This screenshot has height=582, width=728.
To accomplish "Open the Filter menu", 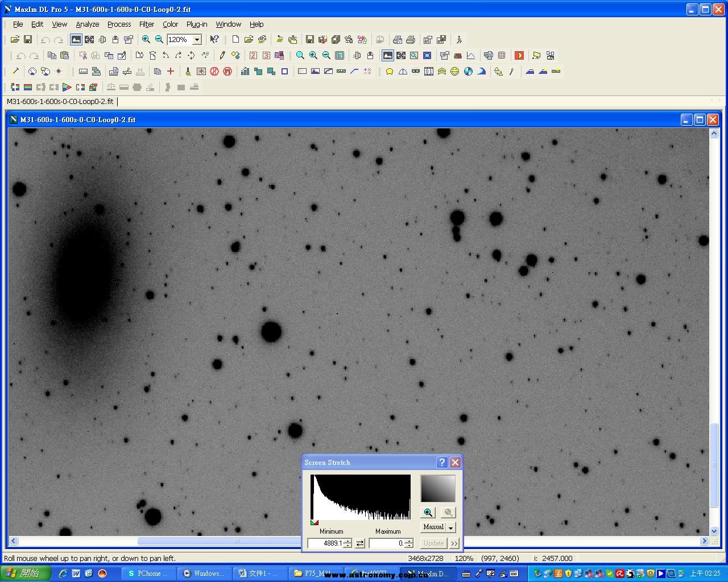I will [x=147, y=24].
